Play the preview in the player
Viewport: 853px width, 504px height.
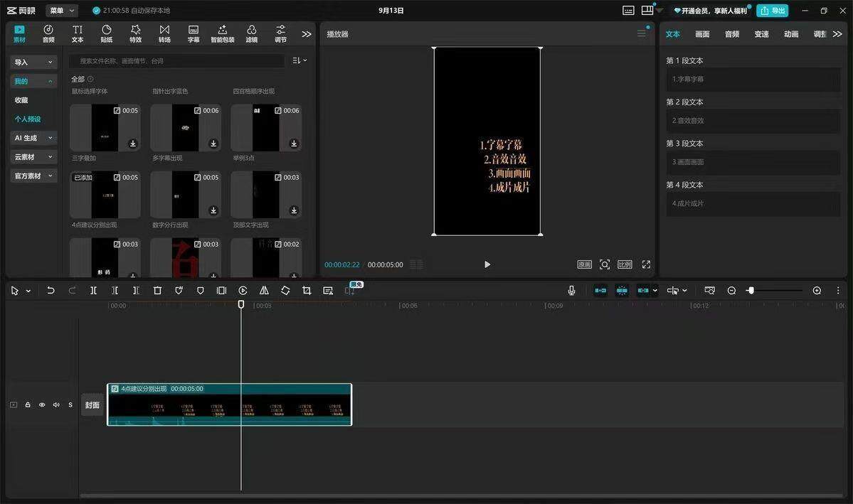(x=487, y=264)
